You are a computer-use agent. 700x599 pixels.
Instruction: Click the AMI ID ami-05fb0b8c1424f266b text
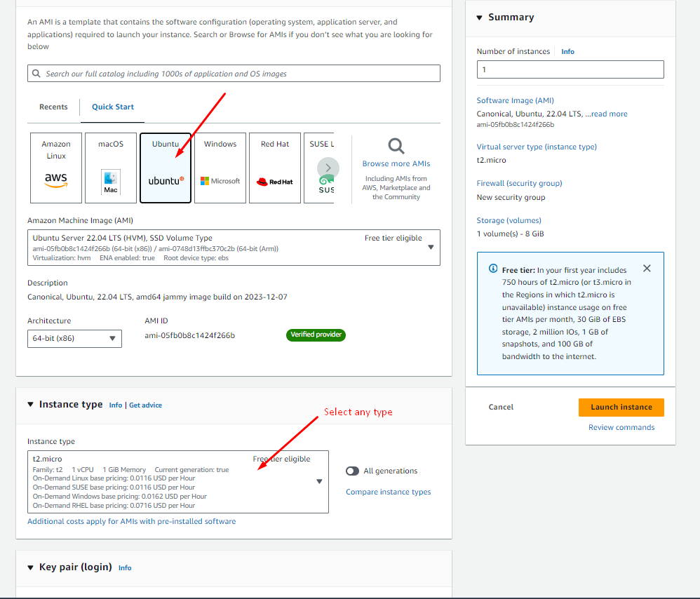(x=190, y=335)
